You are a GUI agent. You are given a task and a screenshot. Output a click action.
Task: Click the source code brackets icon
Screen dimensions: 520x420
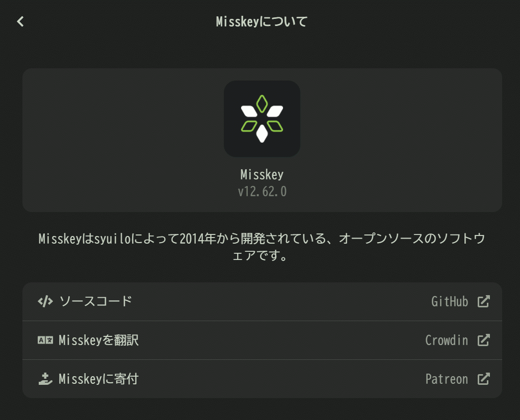[45, 301]
